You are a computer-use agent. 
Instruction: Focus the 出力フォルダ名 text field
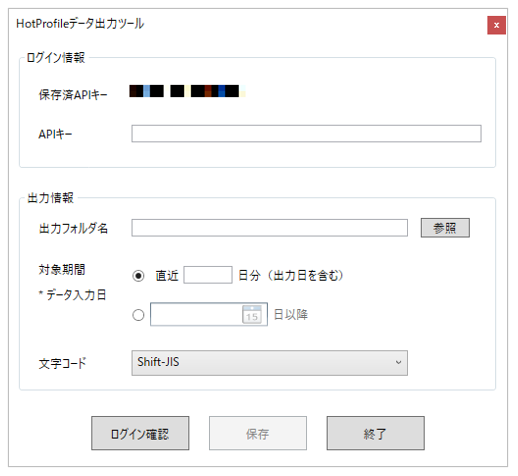(269, 228)
